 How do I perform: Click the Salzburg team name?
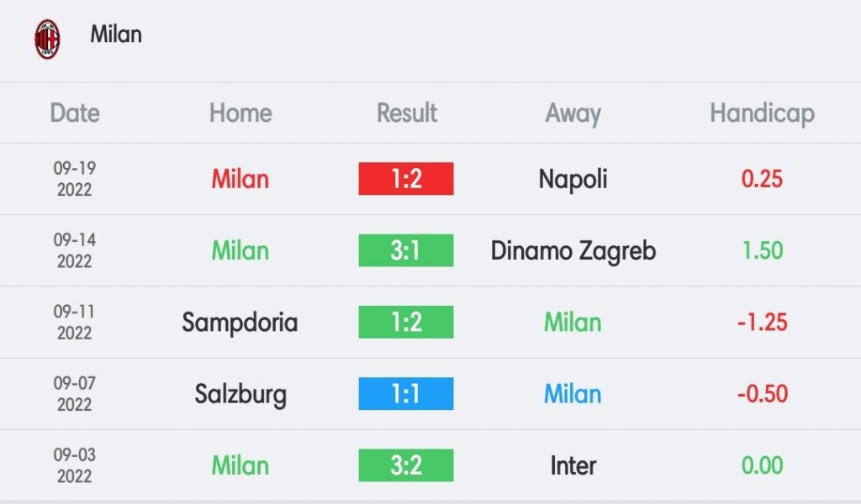coord(240,394)
